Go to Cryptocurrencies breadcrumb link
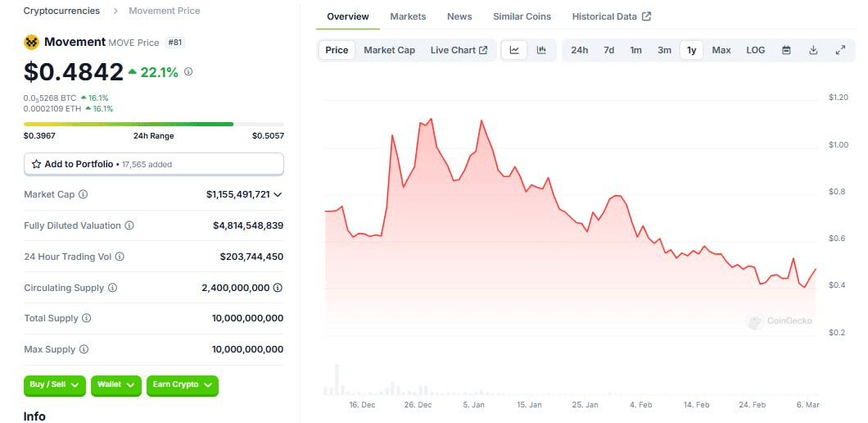This screenshot has width=868, height=423. click(x=61, y=11)
